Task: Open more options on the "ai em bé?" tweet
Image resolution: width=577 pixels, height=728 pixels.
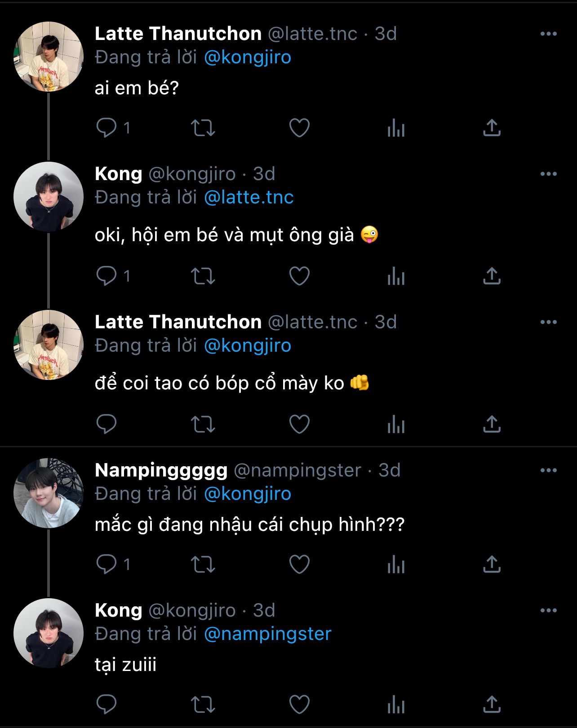Action: [548, 34]
